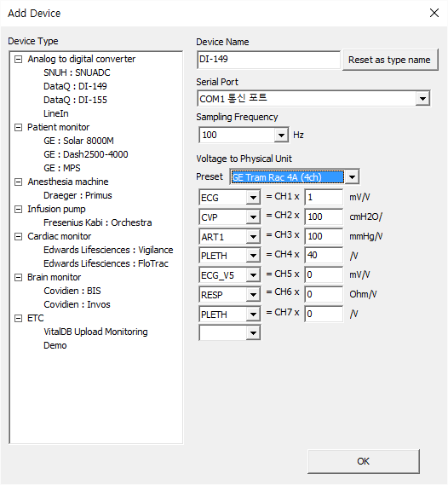The height and width of the screenshot is (485, 448).
Task: Click the Device Name input field
Action: pos(268,60)
